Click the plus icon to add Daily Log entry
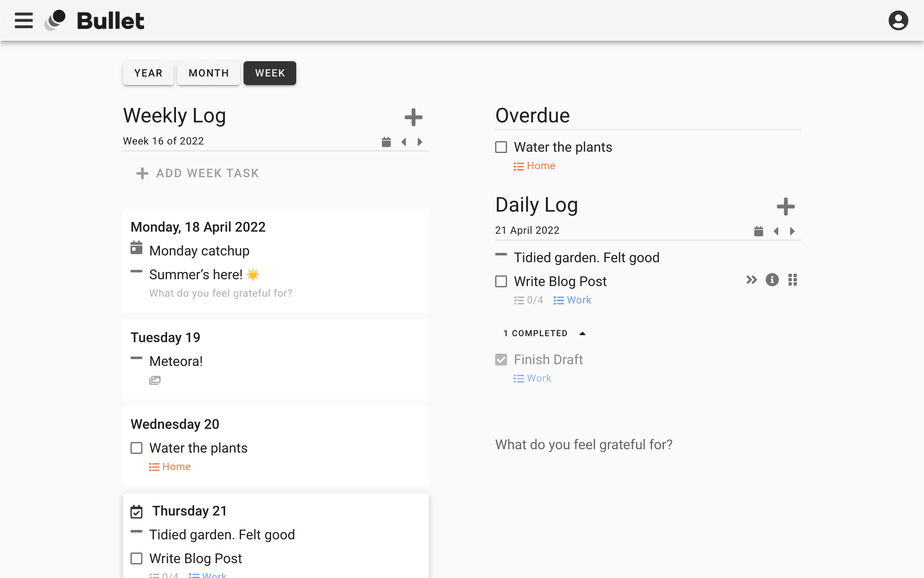Screen dimensions: 924x578 (x=785, y=207)
